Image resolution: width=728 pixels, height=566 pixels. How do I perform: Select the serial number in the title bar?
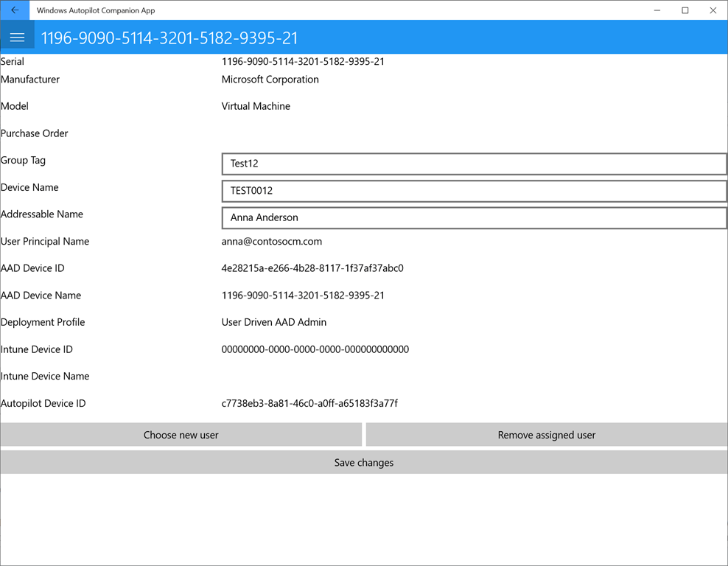pyautogui.click(x=169, y=37)
